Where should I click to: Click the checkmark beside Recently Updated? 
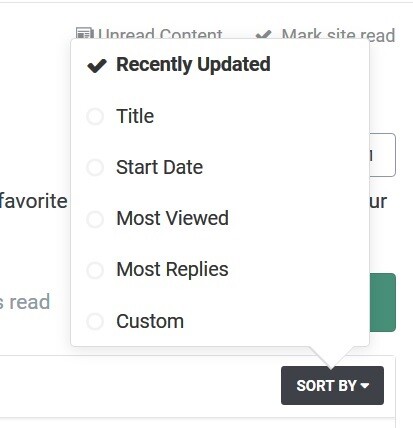(97, 65)
